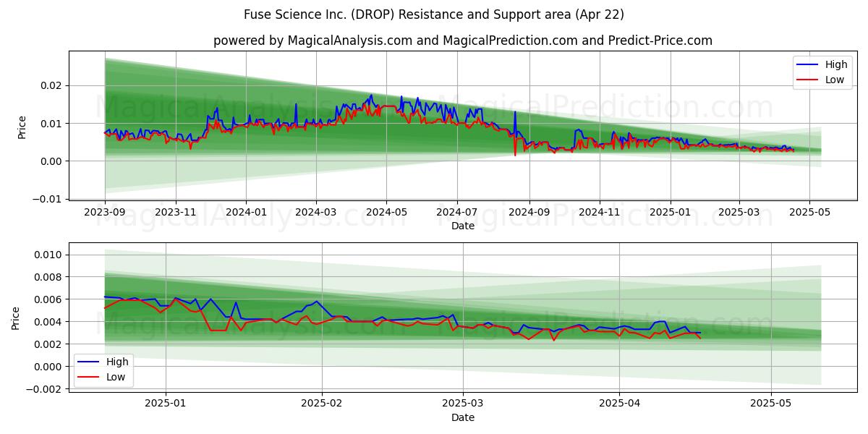
Task: Click the '0.02' y-axis tick on top chart
Action: pos(53,85)
